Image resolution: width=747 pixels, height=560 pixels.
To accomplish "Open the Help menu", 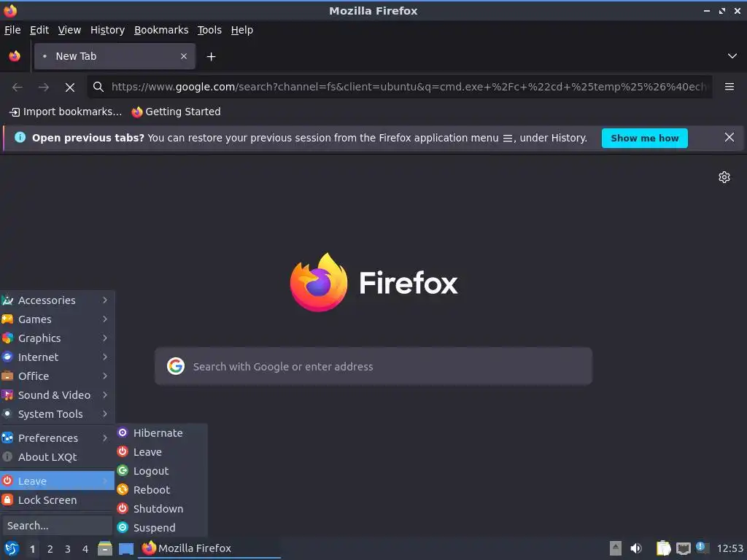I will 242,30.
